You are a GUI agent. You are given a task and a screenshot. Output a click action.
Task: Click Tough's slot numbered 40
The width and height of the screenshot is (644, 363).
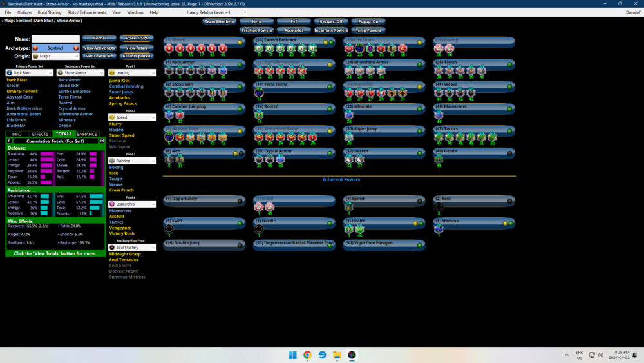click(481, 71)
